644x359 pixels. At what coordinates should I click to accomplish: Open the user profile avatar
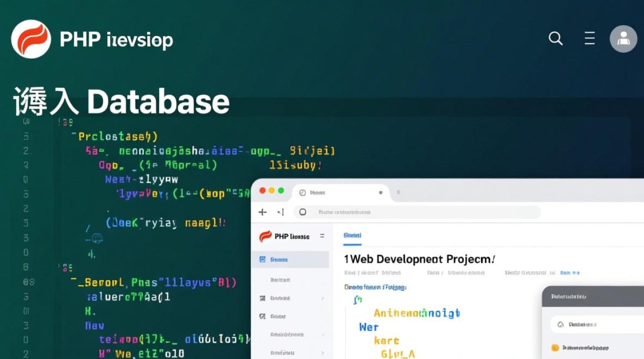[x=623, y=39]
